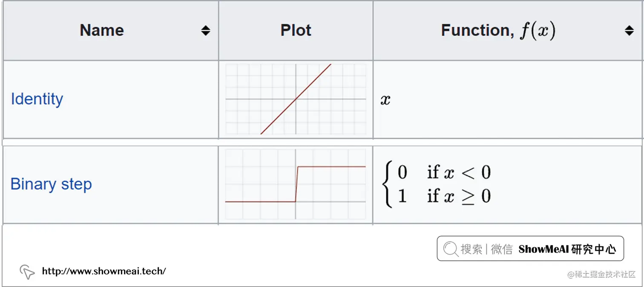Focus the WeChat ShowMeAI search field

click(530, 249)
